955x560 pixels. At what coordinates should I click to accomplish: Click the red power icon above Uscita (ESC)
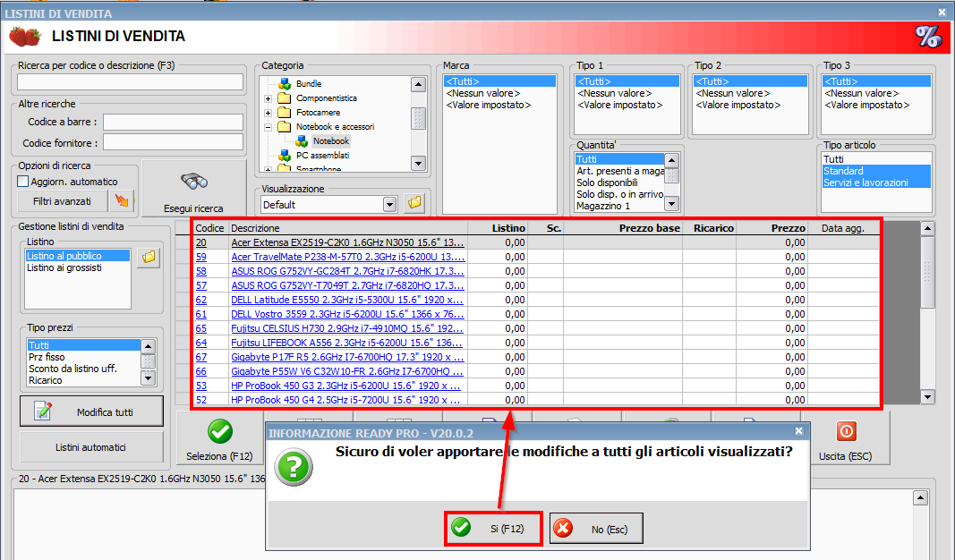pyautogui.click(x=846, y=431)
